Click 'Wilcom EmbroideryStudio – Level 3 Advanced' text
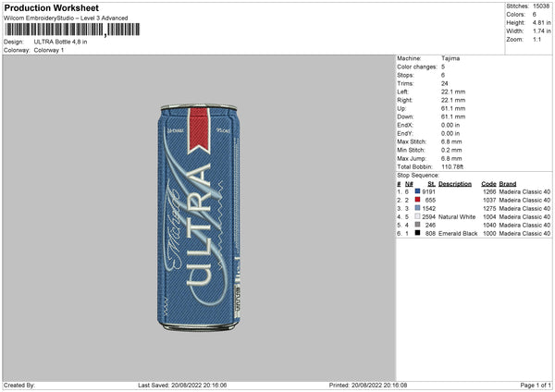This screenshot has width=555, height=392. click(x=66, y=18)
